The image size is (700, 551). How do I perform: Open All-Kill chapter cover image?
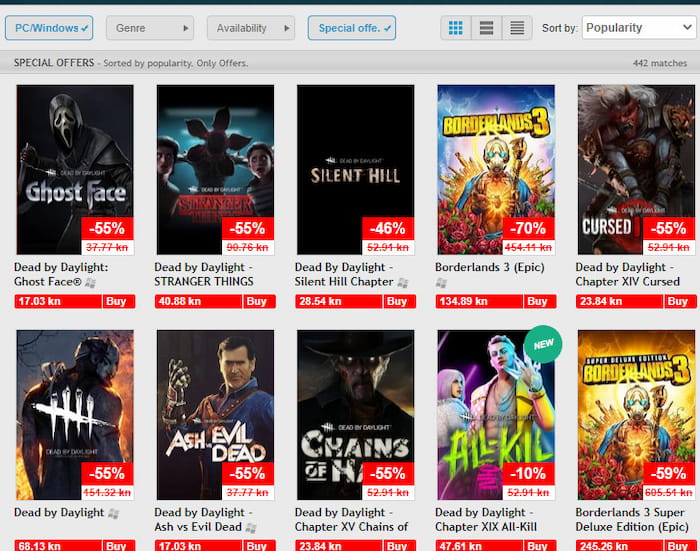point(496,415)
